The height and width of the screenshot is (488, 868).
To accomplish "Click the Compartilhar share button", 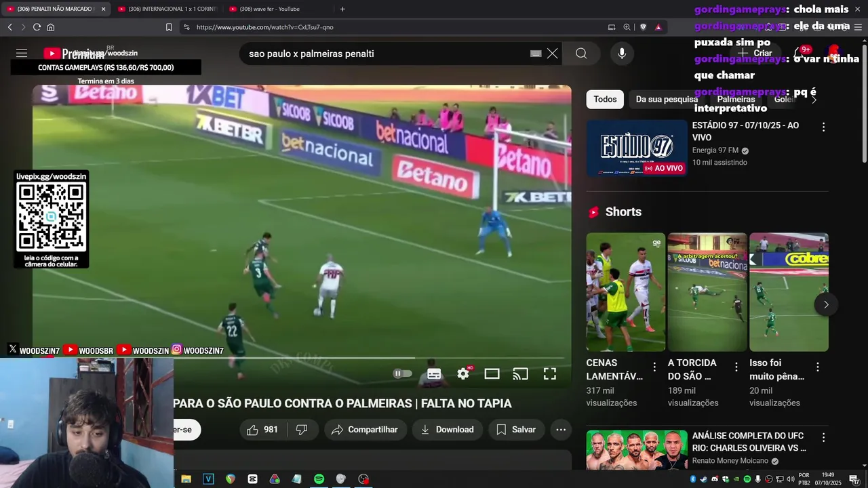I will tap(366, 430).
